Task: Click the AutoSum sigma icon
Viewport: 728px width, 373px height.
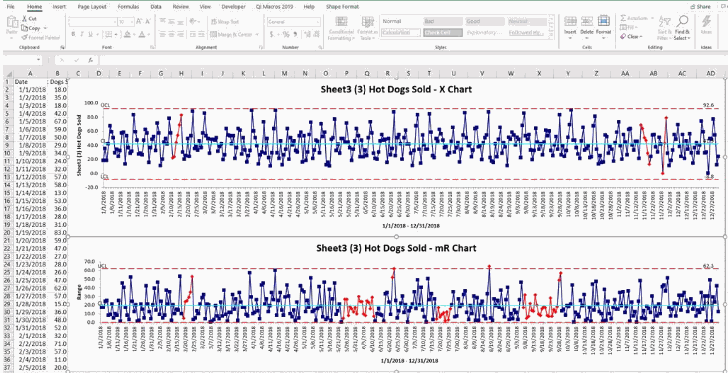Action: [624, 18]
